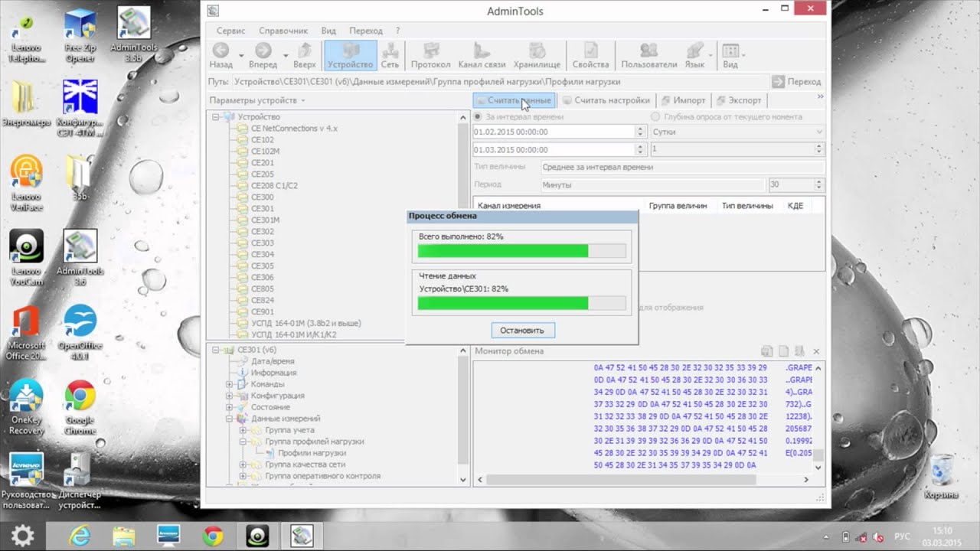Open the OpenOffice 4.0.1 desktop icon
Image resolution: width=980 pixels, height=551 pixels.
80,331
